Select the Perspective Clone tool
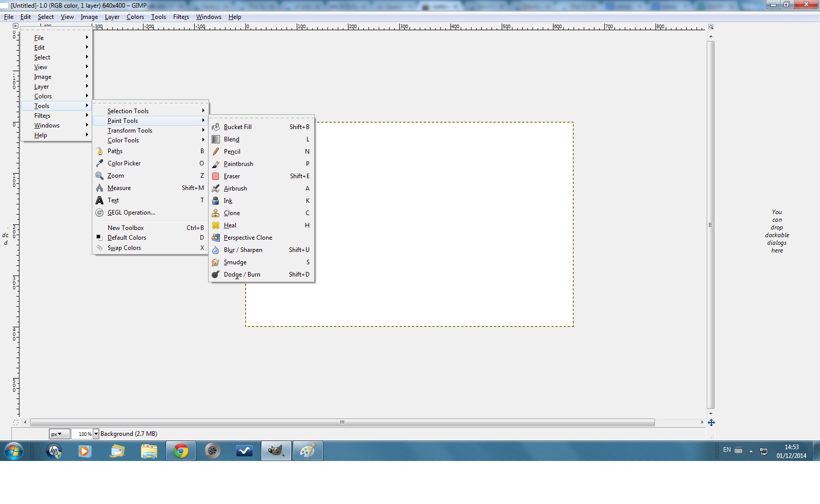The image size is (820, 504). (261, 238)
